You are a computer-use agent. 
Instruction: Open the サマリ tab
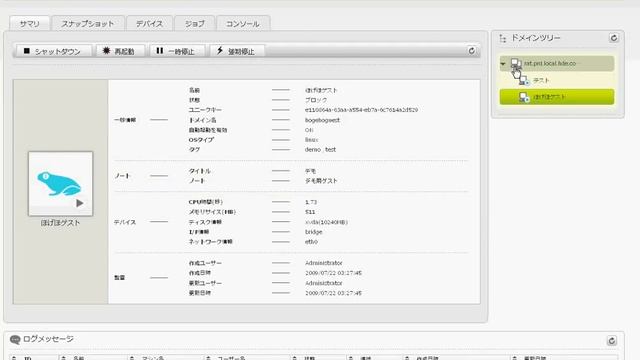click(29, 24)
